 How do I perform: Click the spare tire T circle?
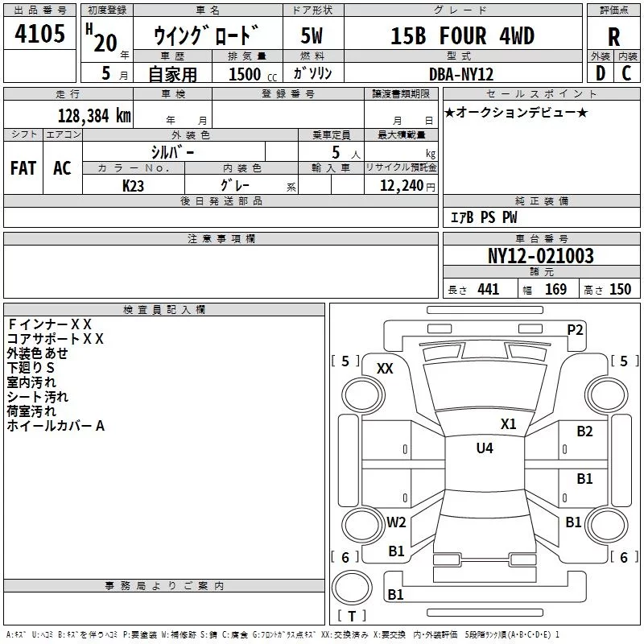pyautogui.click(x=352, y=588)
